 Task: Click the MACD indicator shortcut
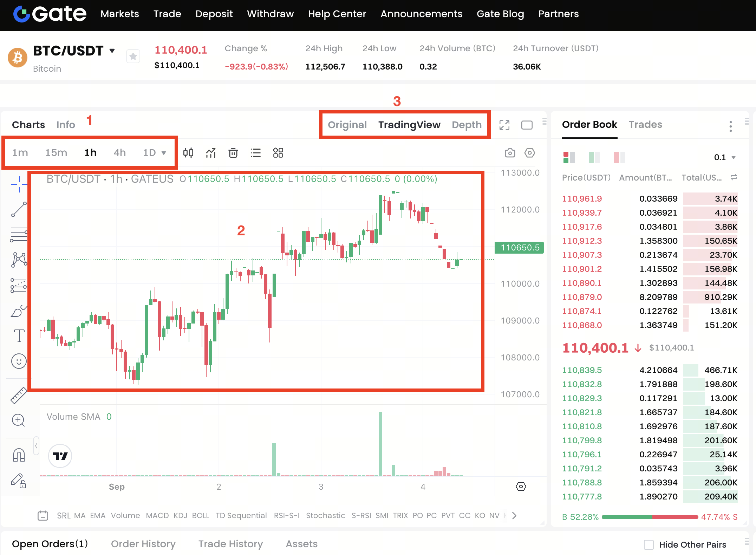click(157, 515)
